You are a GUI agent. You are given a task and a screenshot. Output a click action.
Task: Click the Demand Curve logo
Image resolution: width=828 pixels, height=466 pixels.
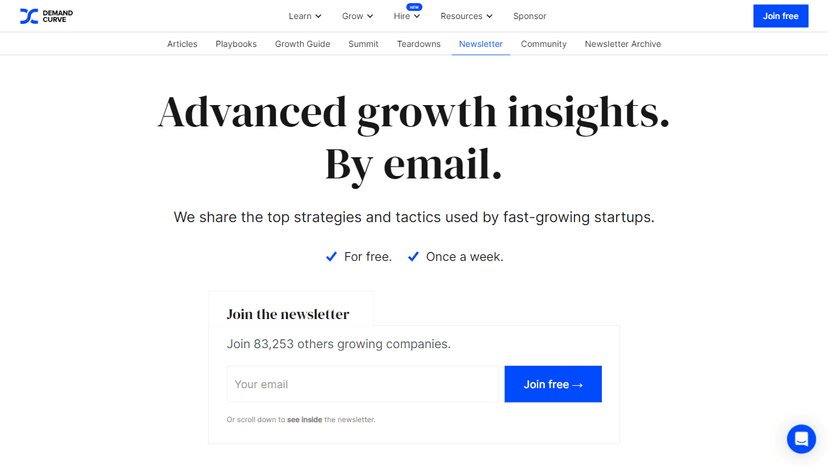coord(46,16)
